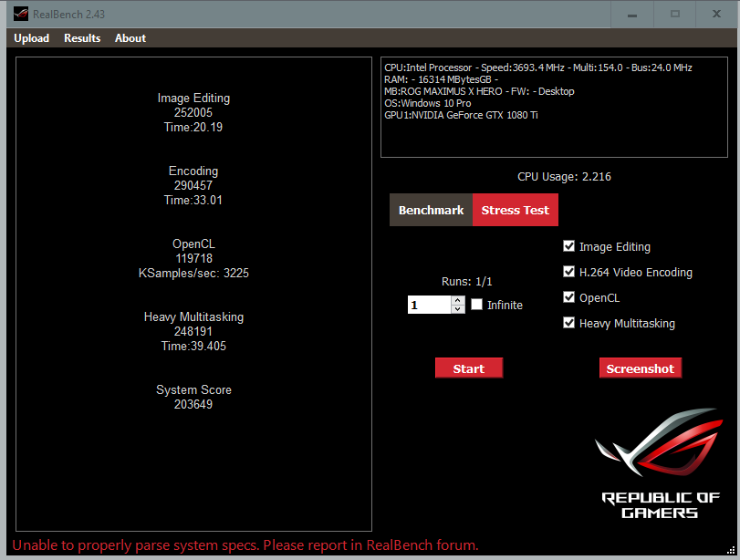Click the RealBench ROG title bar icon
The width and height of the screenshot is (740, 560).
[21, 15]
